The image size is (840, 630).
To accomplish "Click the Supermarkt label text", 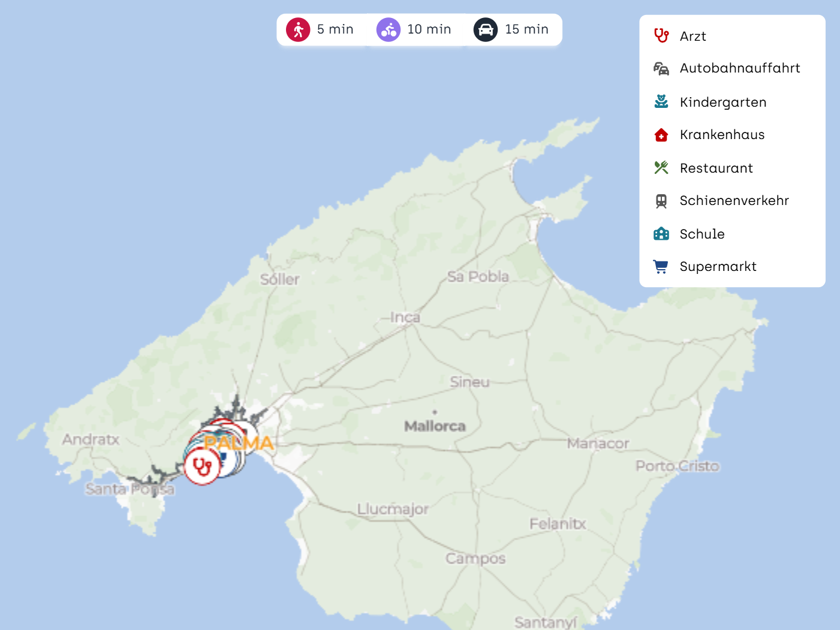I will [718, 267].
